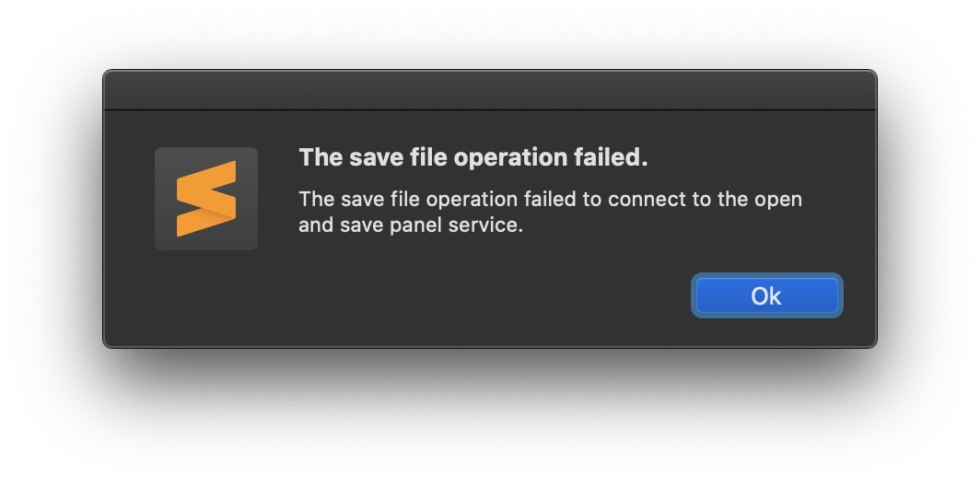Dismiss the save failed dialog with Ok
The height and width of the screenshot is (484, 980).
(x=766, y=295)
